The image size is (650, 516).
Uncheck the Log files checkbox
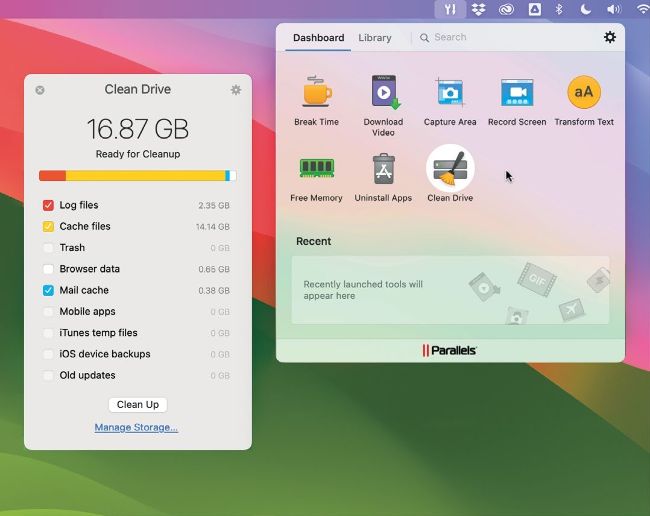[48, 205]
